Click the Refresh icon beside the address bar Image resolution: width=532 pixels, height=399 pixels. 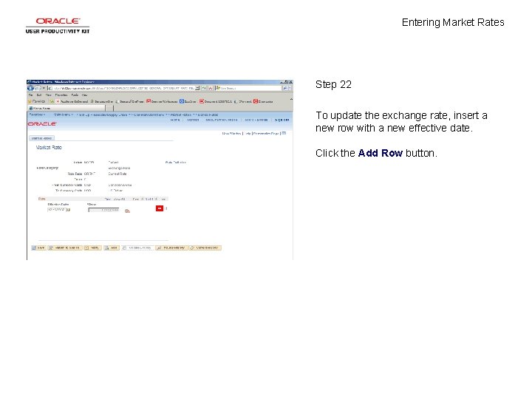point(204,88)
